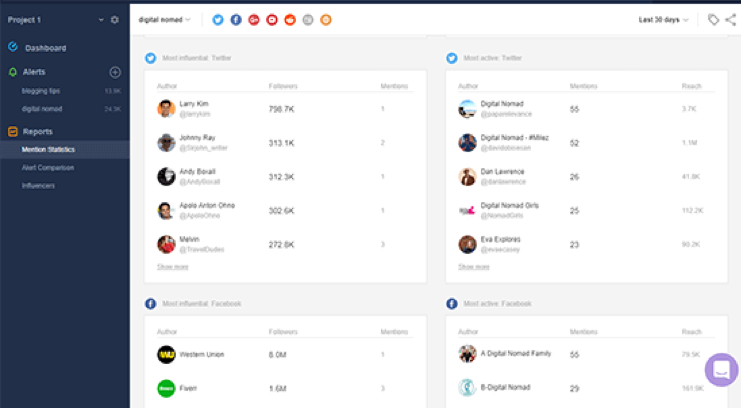Open the digital nomad alert in sidebar
741x408 pixels.
[42, 109]
